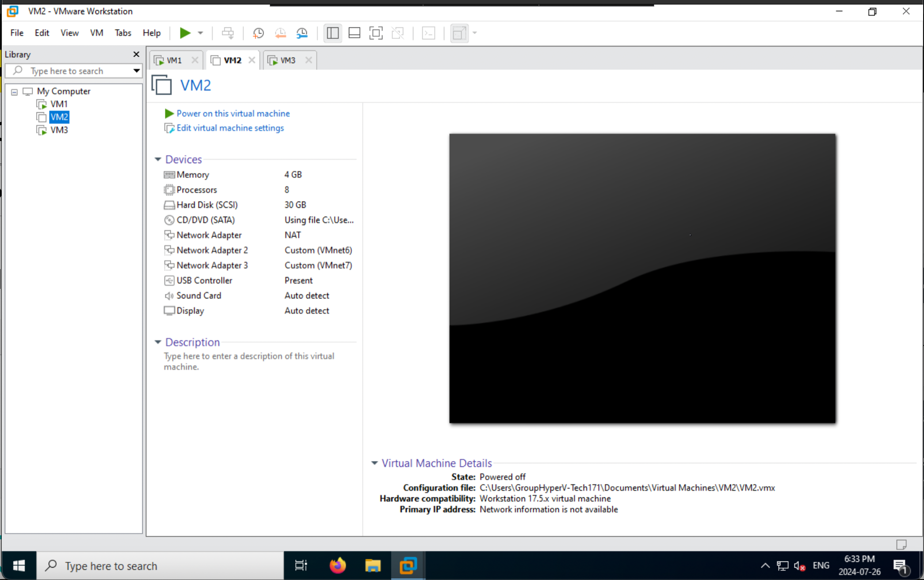The image size is (924, 580).
Task: Take a snapshot of the virtual machine
Action: (x=259, y=33)
